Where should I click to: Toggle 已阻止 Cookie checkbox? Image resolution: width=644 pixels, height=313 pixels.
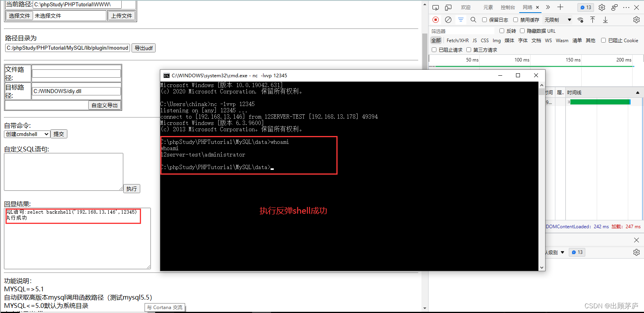[603, 40]
